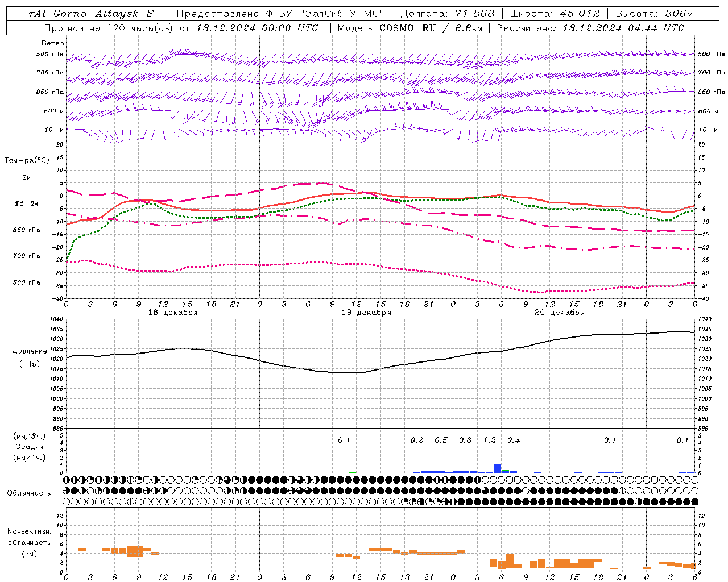This screenshot has height=582, width=728.
Task: Click the 19 декабря date label
Action: 366,313
